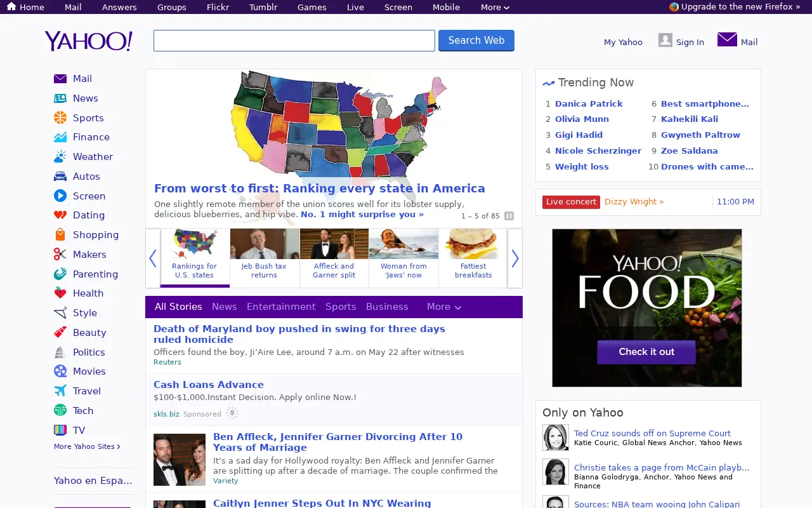Viewport: 812px width, 508px height.
Task: Select Woman from 'Jaws' now thumbnail
Action: (x=403, y=257)
